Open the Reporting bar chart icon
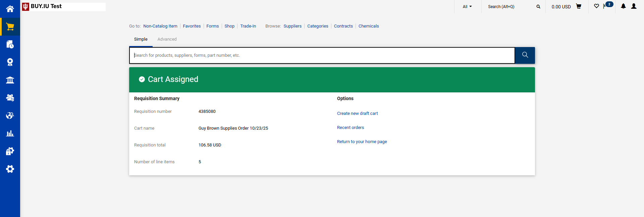Image resolution: width=644 pixels, height=217 pixels. [x=10, y=133]
